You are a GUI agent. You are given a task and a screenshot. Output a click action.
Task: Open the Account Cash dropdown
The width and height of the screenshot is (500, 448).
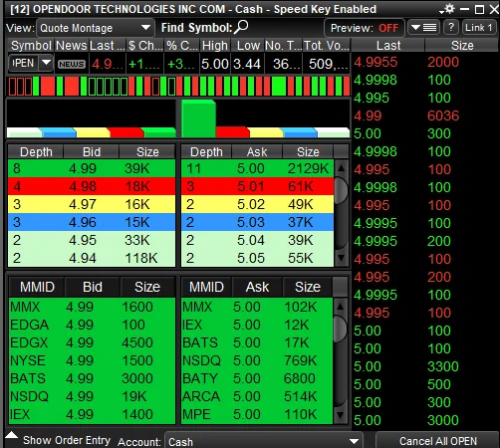[x=264, y=441]
